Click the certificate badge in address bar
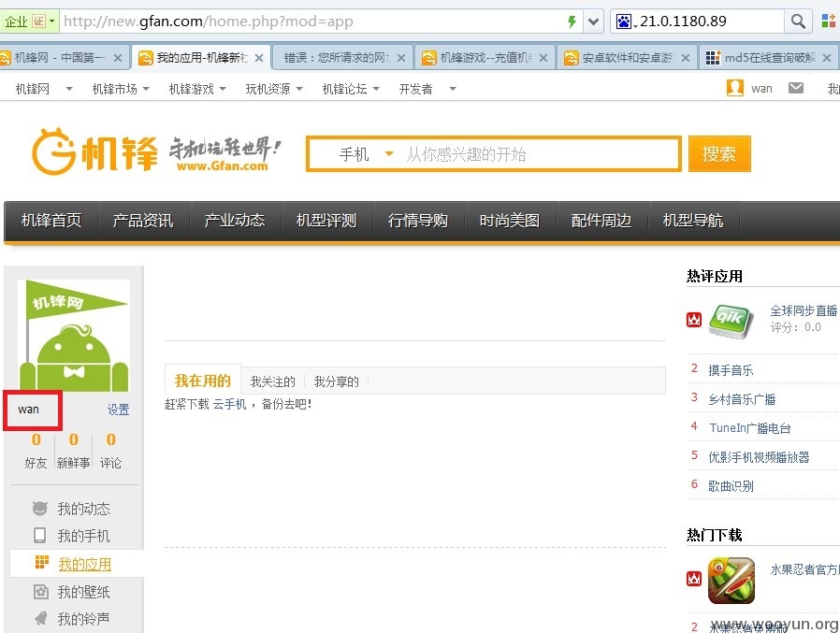The height and width of the screenshot is (633, 840). (38, 22)
